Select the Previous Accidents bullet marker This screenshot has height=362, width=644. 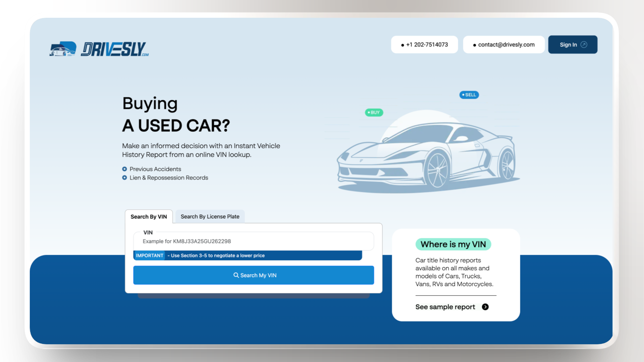(124, 169)
